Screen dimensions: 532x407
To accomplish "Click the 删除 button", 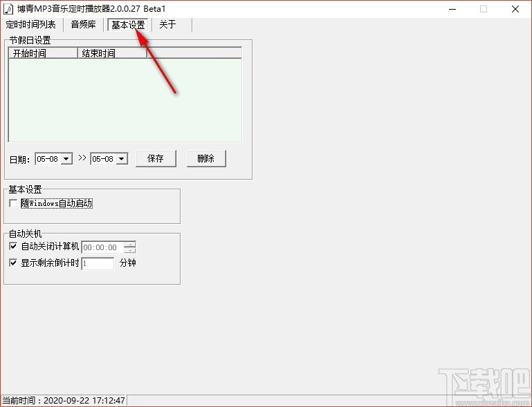I will (x=206, y=158).
